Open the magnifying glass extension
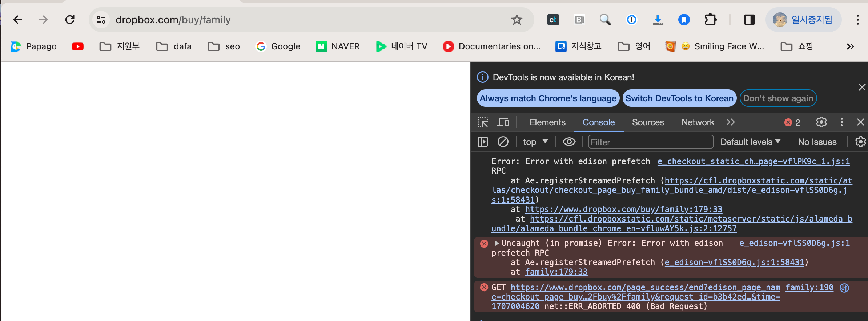The width and height of the screenshot is (868, 321). 605,20
